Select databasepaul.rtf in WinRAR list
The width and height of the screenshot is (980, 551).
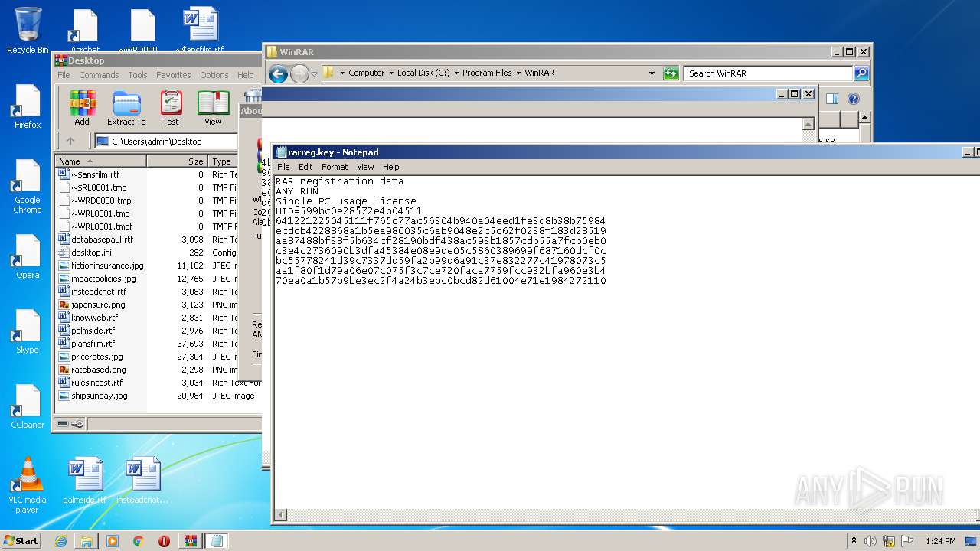102,240
